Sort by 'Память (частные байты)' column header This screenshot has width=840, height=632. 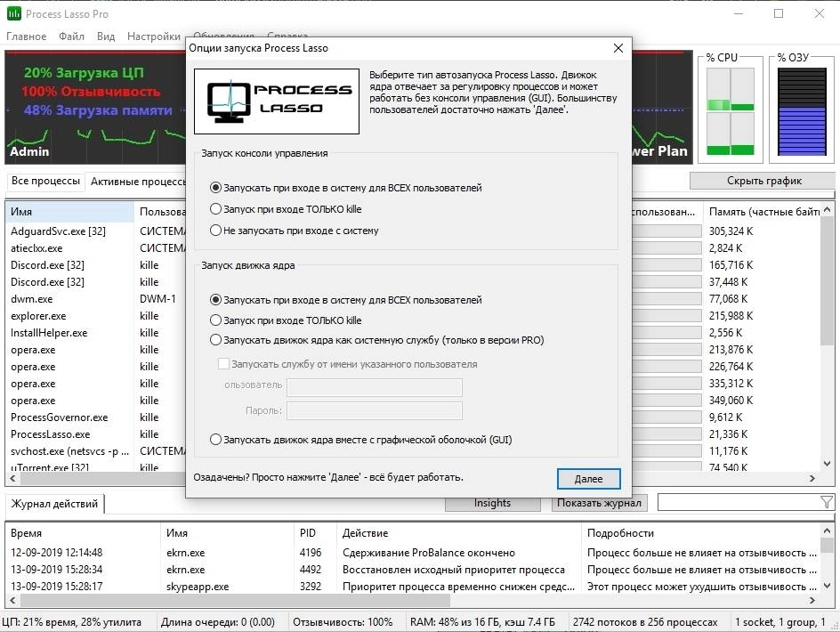[x=763, y=212]
